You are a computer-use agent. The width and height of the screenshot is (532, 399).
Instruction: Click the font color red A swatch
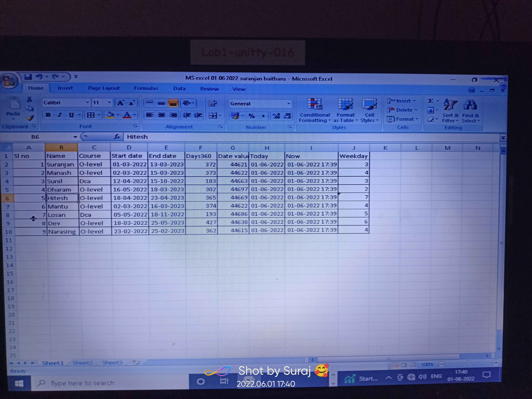coord(127,115)
